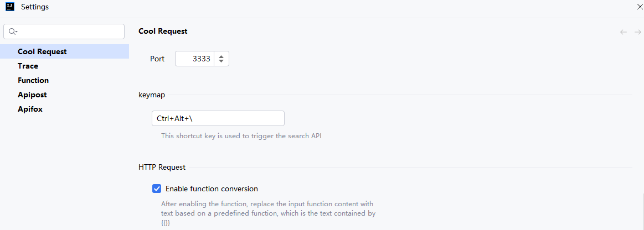Click the search magnifier history icon
Image resolution: width=644 pixels, height=230 pixels.
click(x=13, y=32)
